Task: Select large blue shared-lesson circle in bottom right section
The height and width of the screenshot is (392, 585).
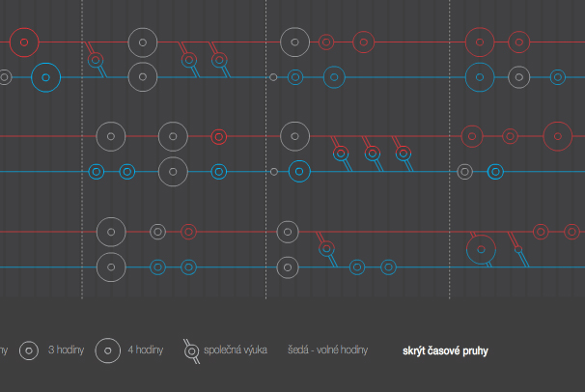Action: click(x=481, y=250)
